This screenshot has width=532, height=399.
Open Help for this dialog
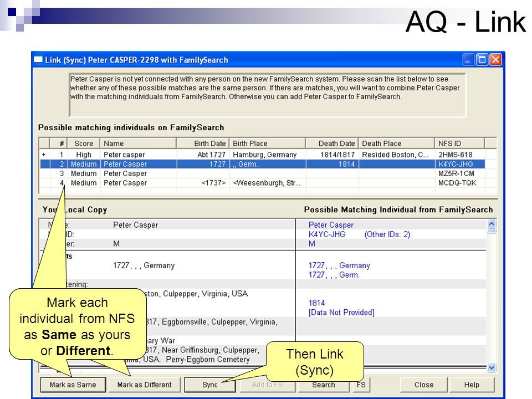click(472, 385)
